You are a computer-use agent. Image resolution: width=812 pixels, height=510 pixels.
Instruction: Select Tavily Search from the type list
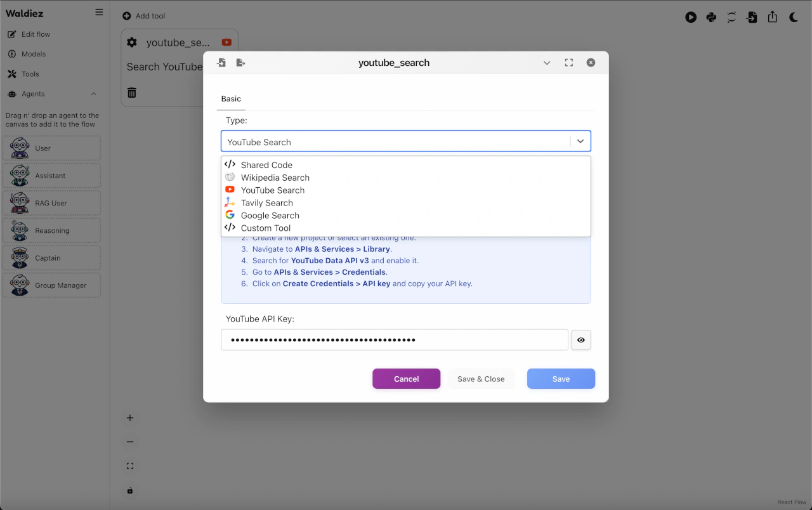[266, 203]
